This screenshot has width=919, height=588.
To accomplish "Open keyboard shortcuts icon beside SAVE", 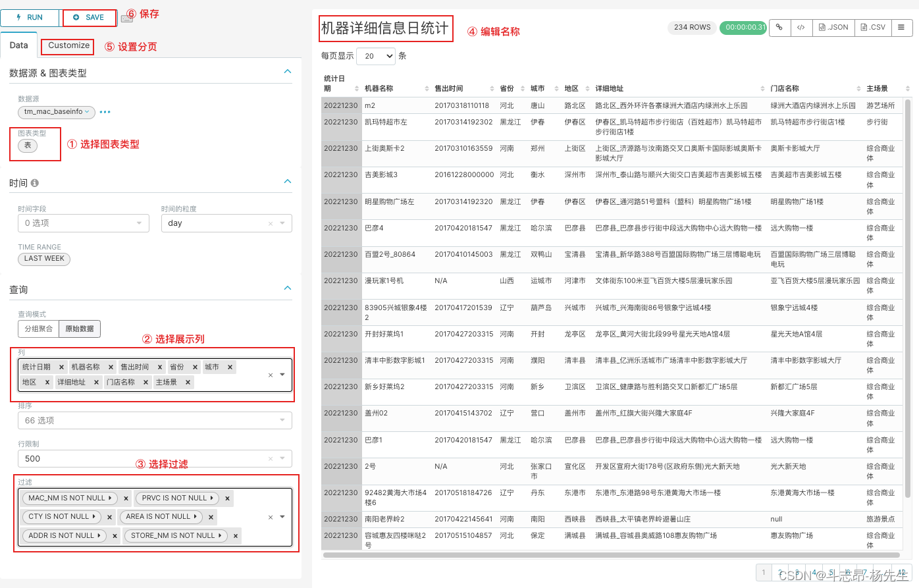I will tap(127, 18).
